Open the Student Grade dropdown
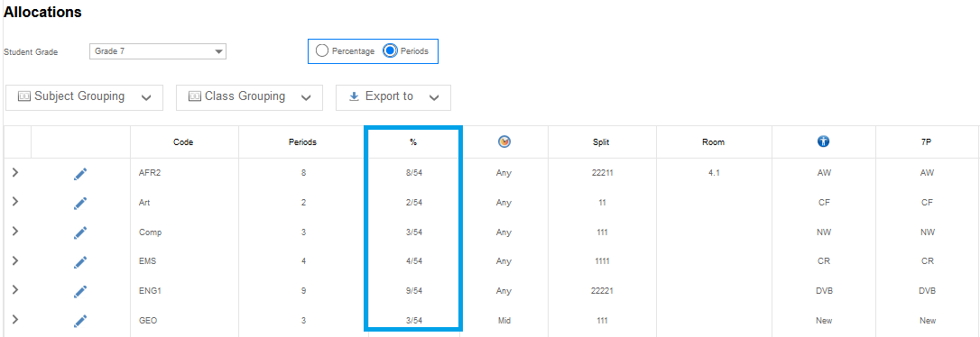The image size is (980, 337). point(158,51)
